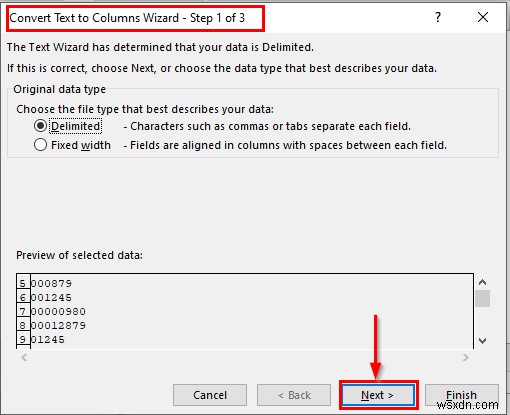
Task: Select the Fixed width radio button
Action: pyautogui.click(x=40, y=145)
